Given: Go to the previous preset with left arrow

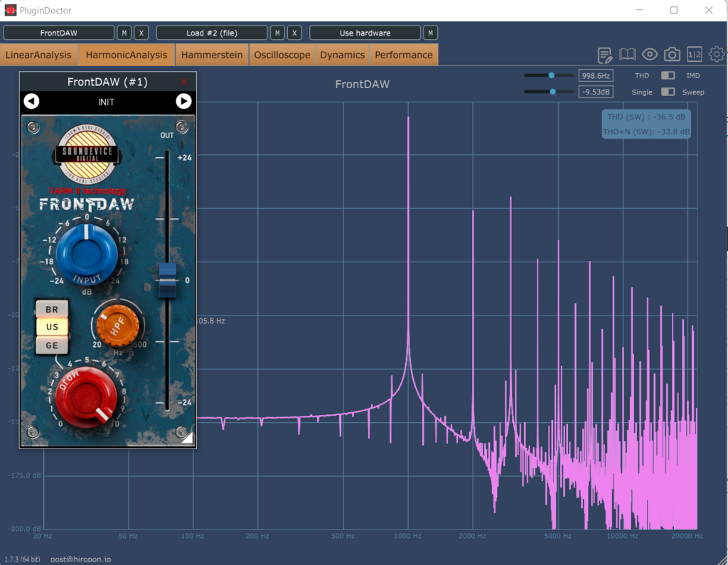Looking at the screenshot, I should [31, 101].
